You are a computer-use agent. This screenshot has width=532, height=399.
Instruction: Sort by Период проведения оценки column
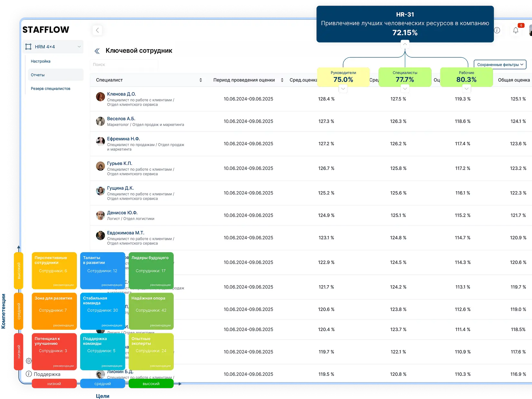click(282, 80)
